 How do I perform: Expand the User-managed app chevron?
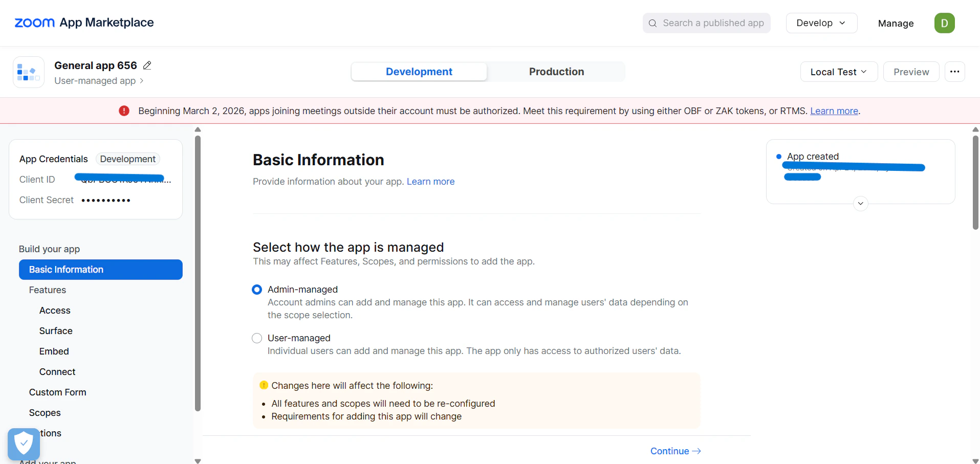tap(142, 81)
